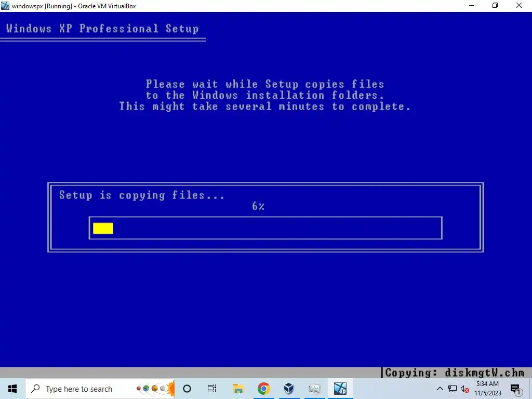Open the notification center icon
532x399 pixels.
516,389
